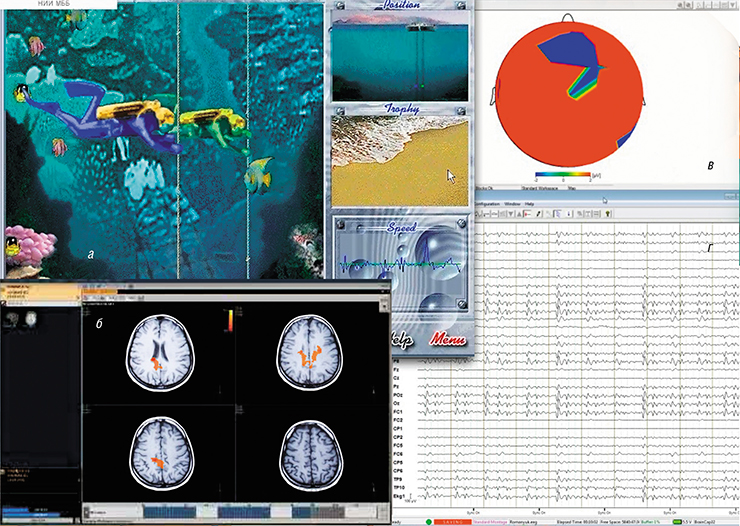Open the Menu button in the diver game
The height and width of the screenshot is (526, 740).
coord(447,339)
